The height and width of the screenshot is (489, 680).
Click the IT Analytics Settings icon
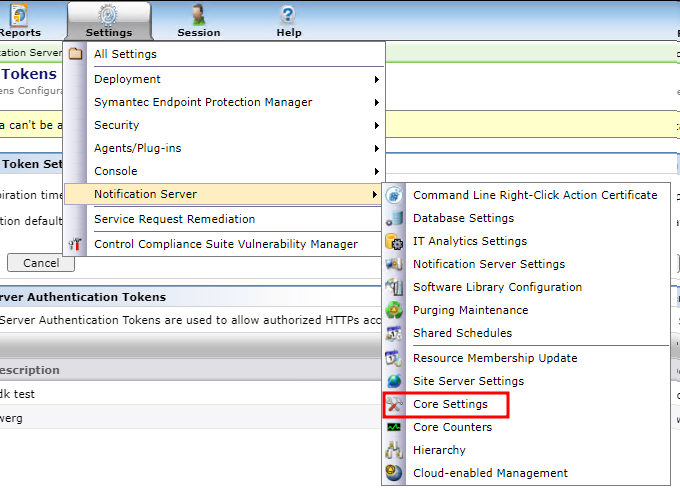point(394,241)
